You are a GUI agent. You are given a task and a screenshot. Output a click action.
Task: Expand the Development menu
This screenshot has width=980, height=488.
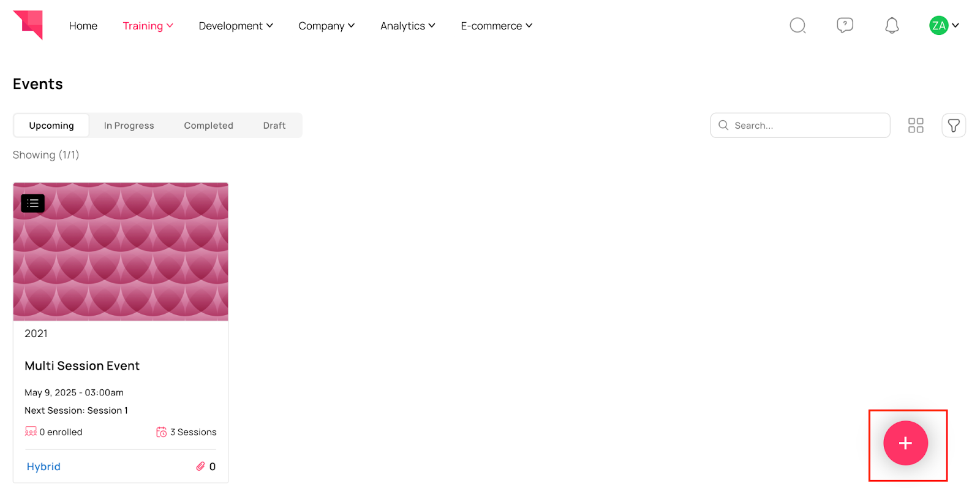236,26
